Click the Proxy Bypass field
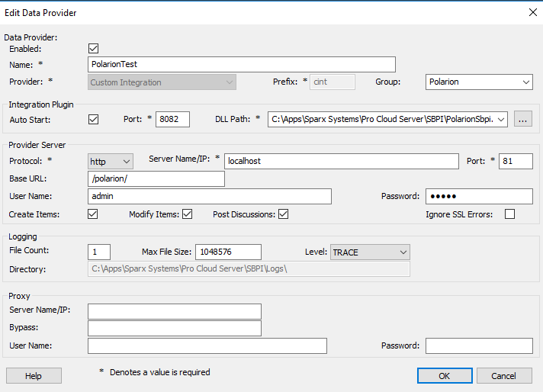 (175, 328)
